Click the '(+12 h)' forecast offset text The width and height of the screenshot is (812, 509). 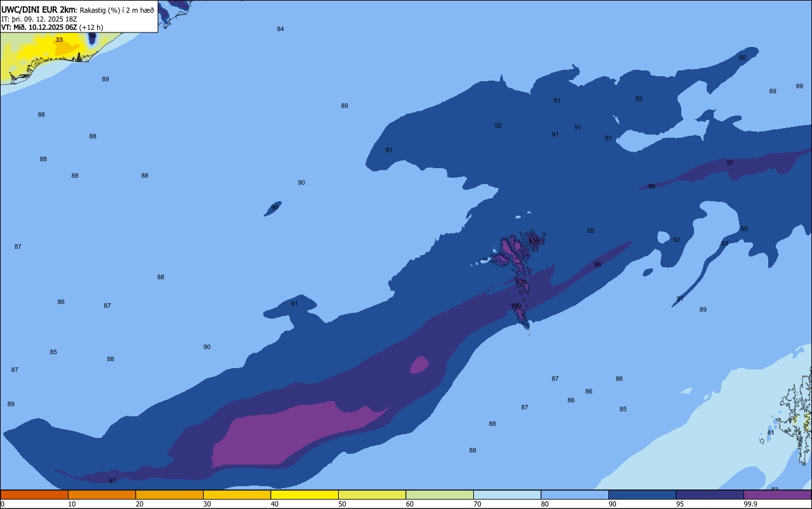tap(91, 27)
